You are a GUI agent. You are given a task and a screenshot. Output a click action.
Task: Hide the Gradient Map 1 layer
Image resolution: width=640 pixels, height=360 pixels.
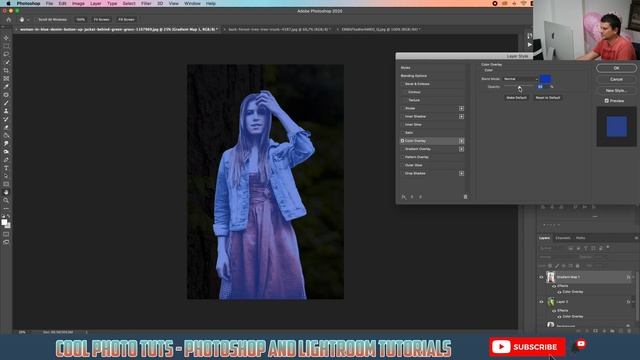point(542,277)
